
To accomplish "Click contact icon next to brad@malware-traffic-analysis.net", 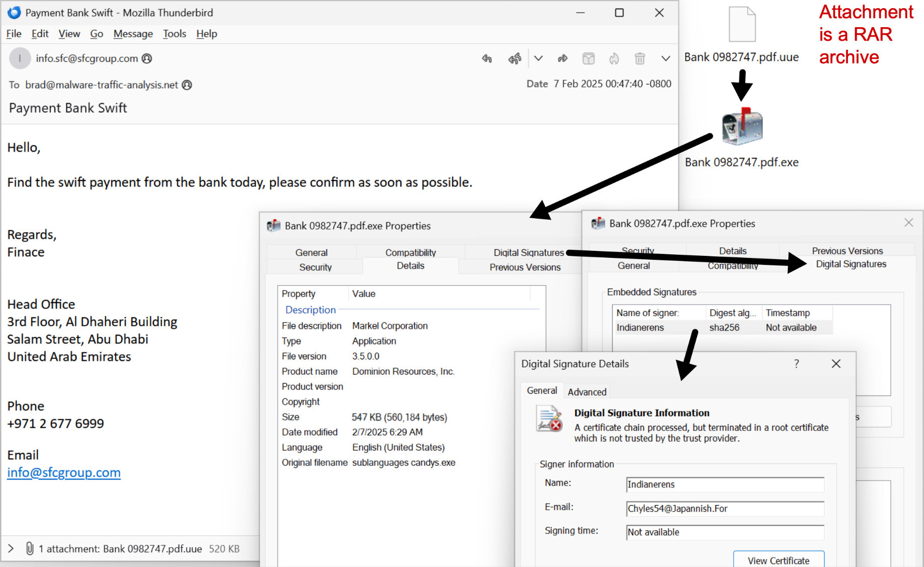I will [x=187, y=85].
